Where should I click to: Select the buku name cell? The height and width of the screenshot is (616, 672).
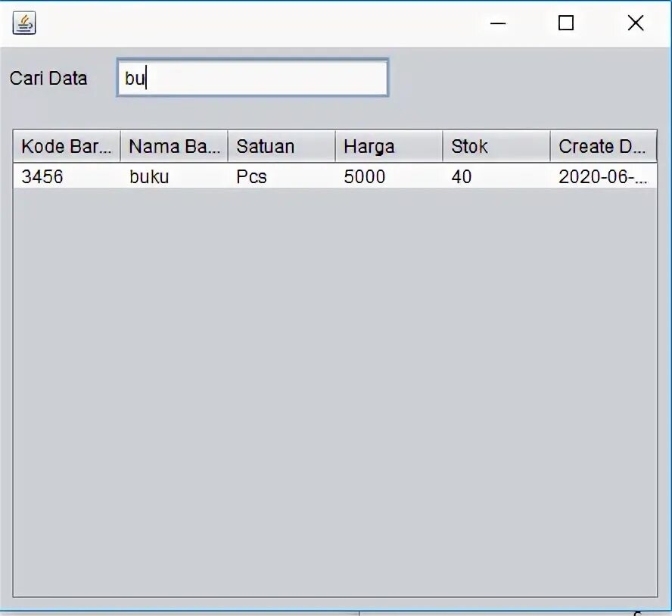coord(174,176)
